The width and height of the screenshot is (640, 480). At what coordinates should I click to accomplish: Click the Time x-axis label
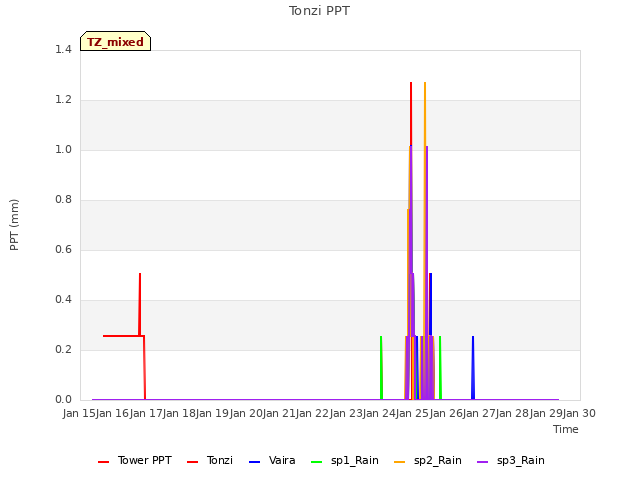coord(566,429)
